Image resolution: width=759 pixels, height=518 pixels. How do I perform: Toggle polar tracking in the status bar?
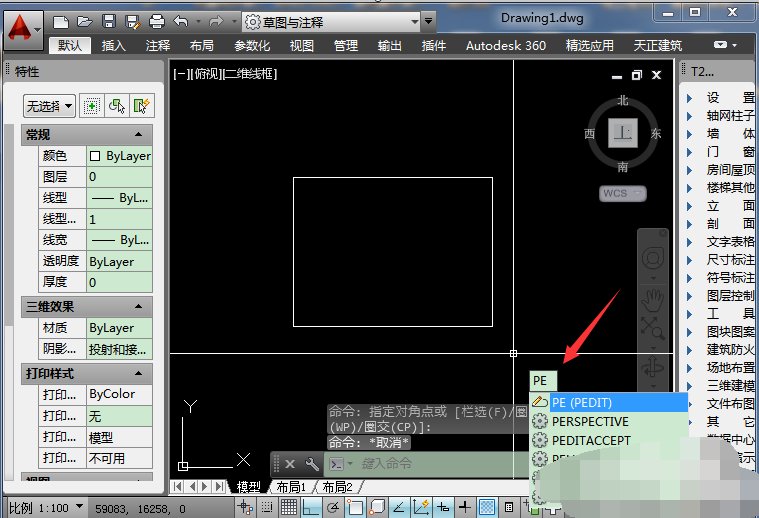(x=333, y=507)
